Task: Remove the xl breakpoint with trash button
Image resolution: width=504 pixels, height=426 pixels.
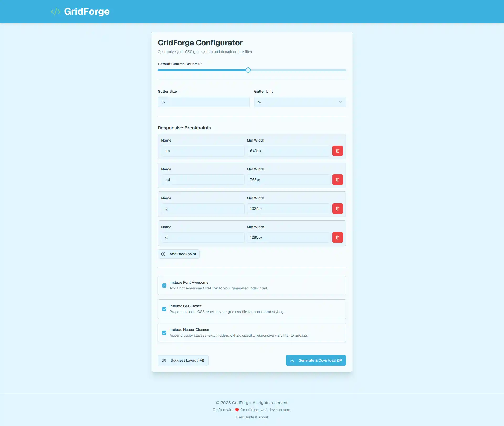Action: 337,237
